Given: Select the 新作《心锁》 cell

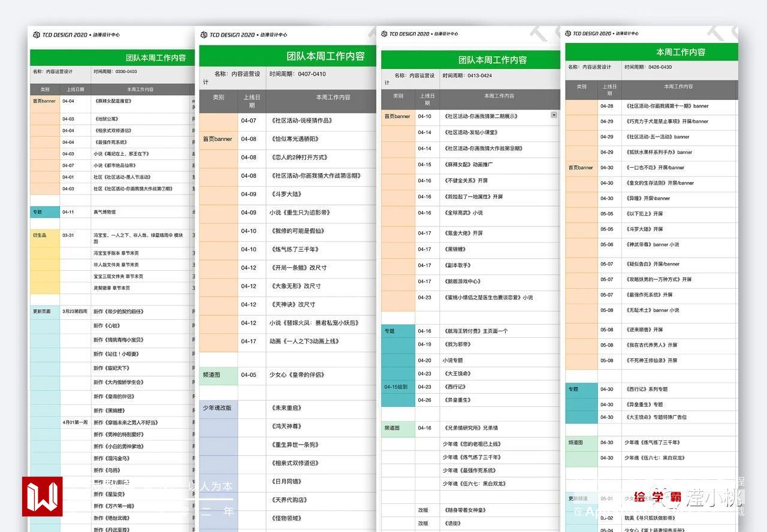Looking at the screenshot, I should click(x=141, y=326).
